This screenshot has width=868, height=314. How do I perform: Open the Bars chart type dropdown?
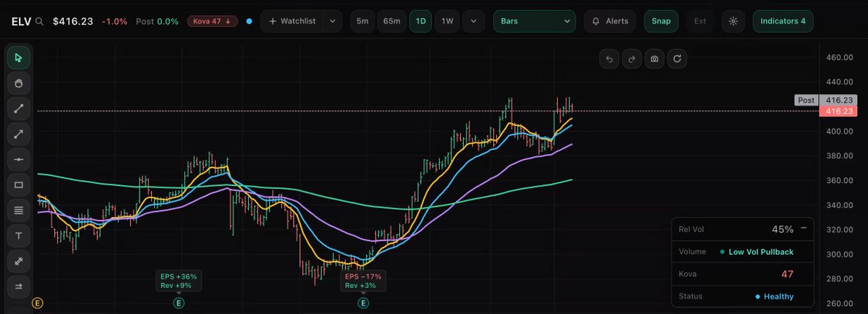tap(535, 21)
